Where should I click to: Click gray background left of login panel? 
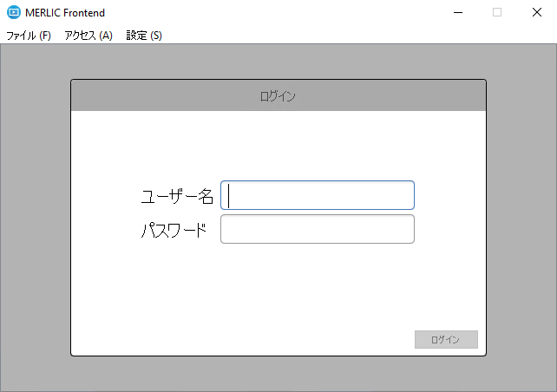coord(35,217)
